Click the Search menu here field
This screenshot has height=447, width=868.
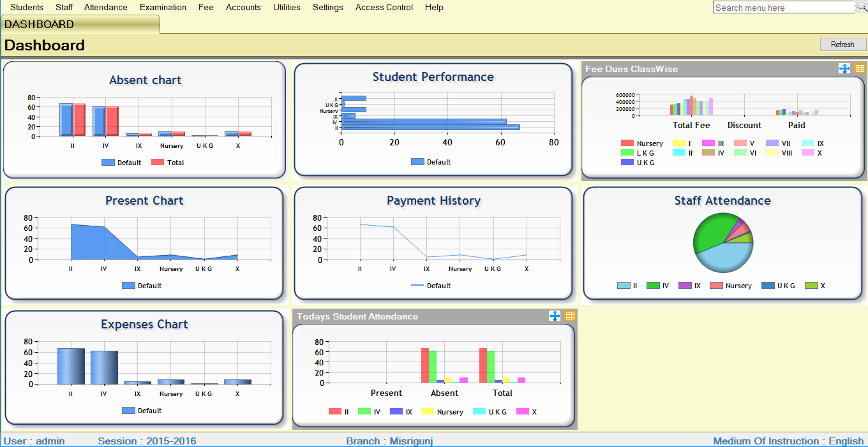[782, 8]
